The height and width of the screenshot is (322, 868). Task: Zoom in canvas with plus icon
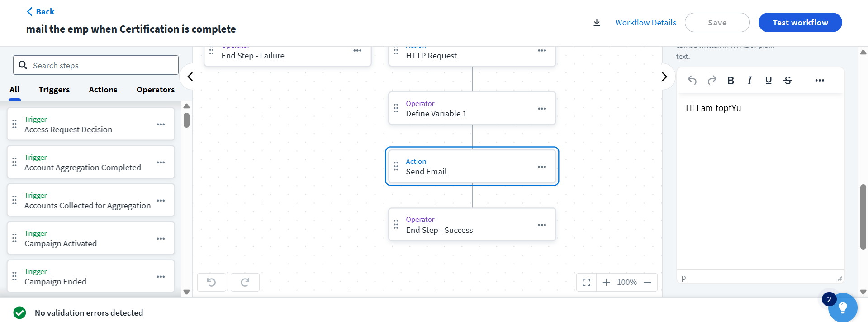(607, 282)
